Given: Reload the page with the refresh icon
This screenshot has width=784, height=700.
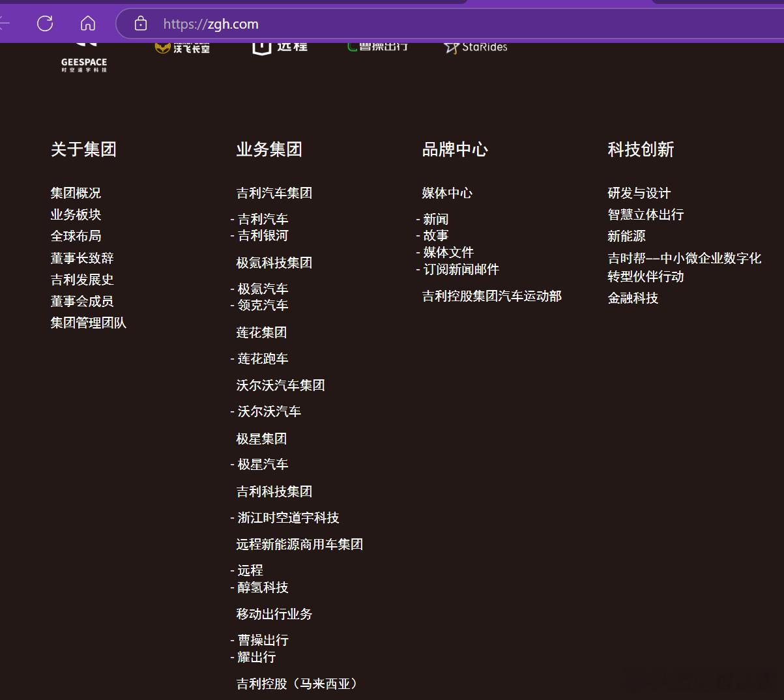Looking at the screenshot, I should [x=45, y=24].
